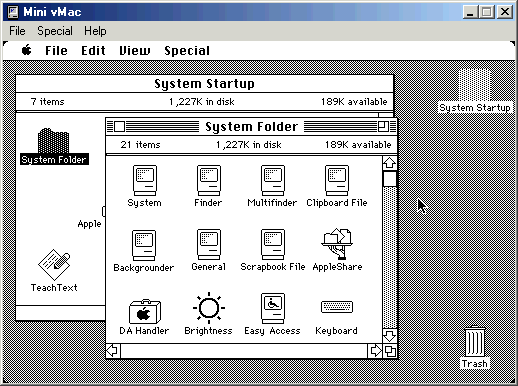Open the View menu
The image size is (518, 386).
[135, 51]
